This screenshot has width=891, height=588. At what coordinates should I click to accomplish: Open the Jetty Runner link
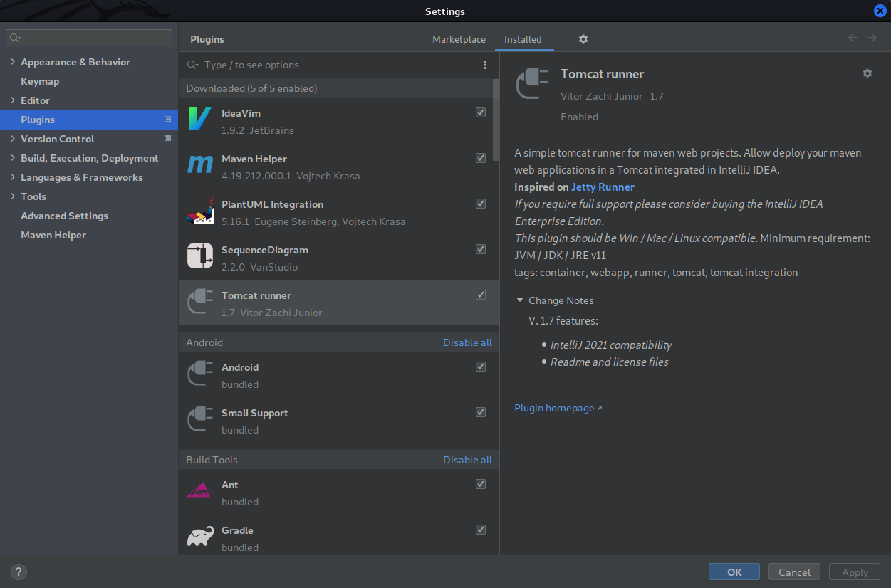[x=603, y=187]
